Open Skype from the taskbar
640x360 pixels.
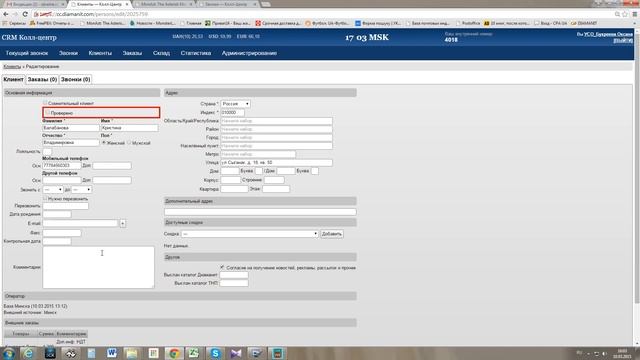click(215, 353)
